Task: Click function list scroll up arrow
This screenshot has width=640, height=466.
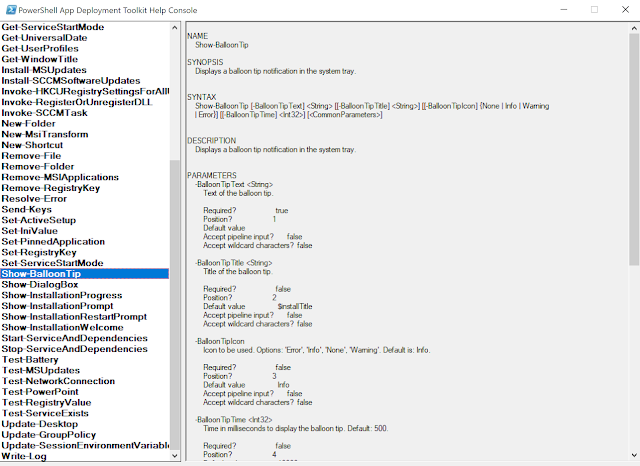Action: (x=175, y=27)
